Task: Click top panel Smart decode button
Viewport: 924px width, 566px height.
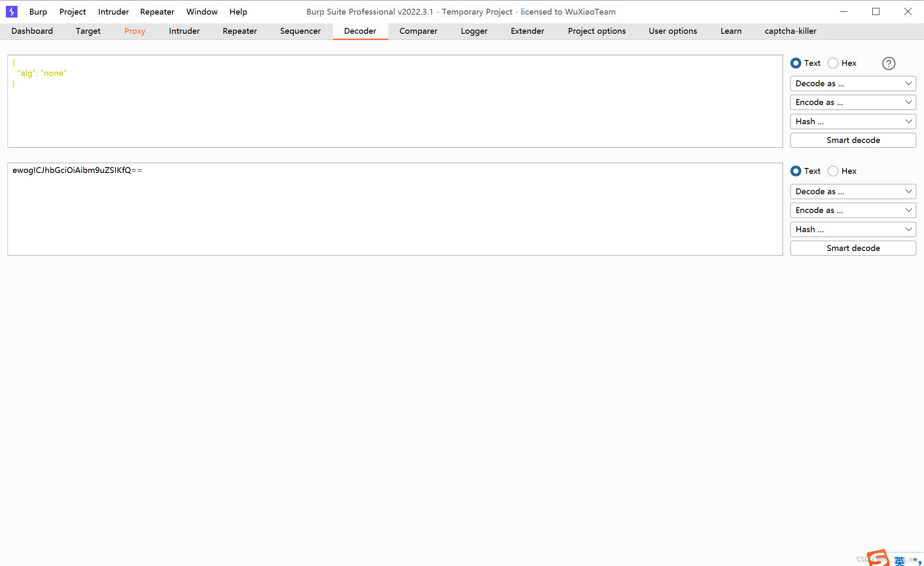Action: click(x=853, y=140)
